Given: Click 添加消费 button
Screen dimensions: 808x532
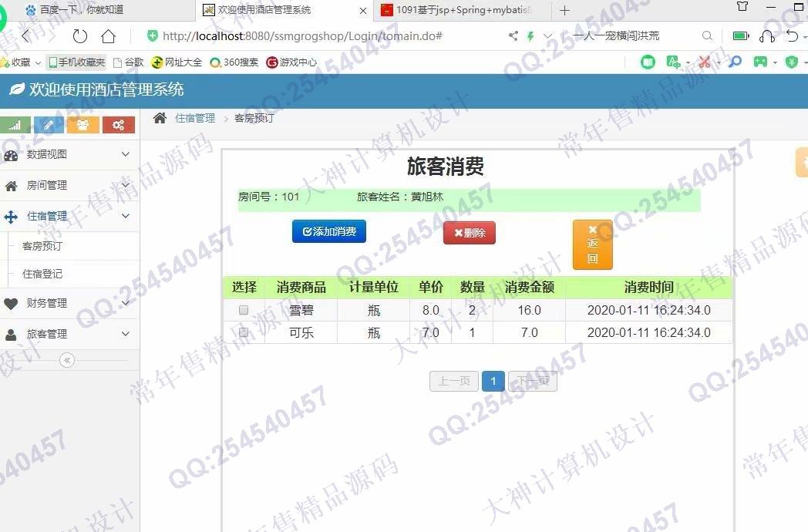Looking at the screenshot, I should pos(328,231).
